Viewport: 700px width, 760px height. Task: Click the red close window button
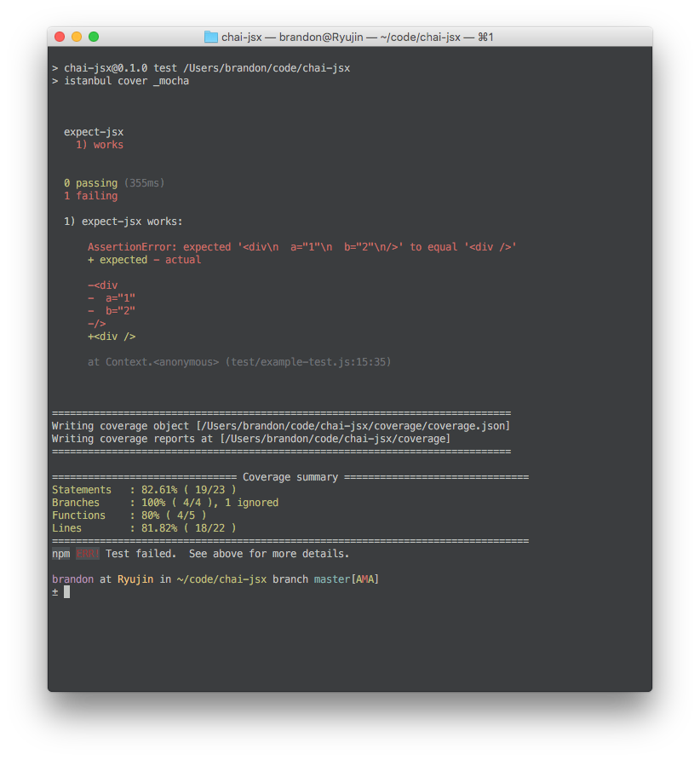(60, 37)
